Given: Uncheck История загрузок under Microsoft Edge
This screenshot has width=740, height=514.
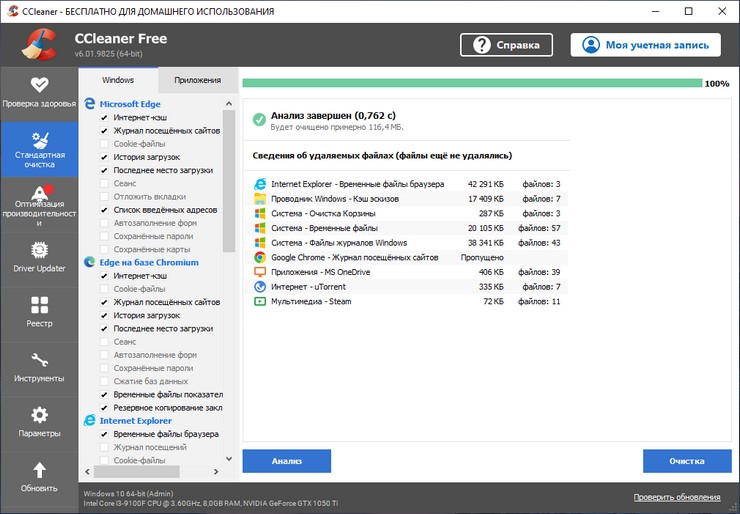Looking at the screenshot, I should coord(104,157).
